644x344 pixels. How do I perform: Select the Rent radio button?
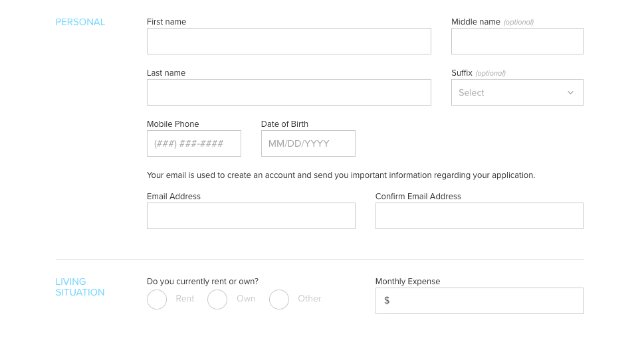click(x=157, y=300)
